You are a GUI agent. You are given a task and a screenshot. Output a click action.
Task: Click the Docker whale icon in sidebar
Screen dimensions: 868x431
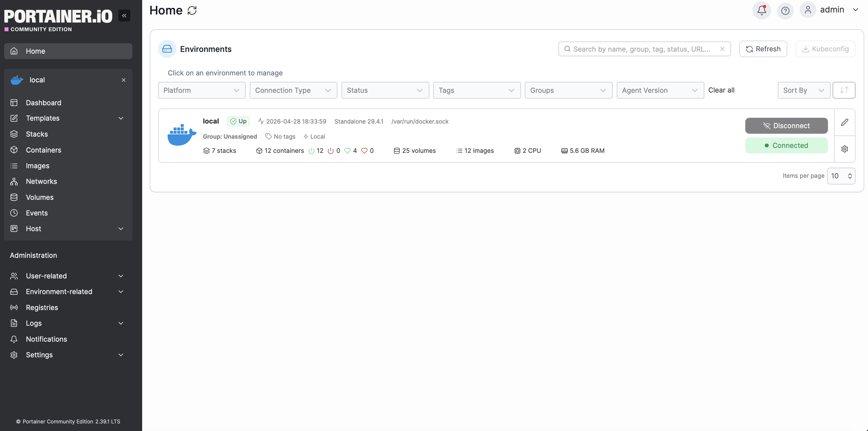coord(17,80)
